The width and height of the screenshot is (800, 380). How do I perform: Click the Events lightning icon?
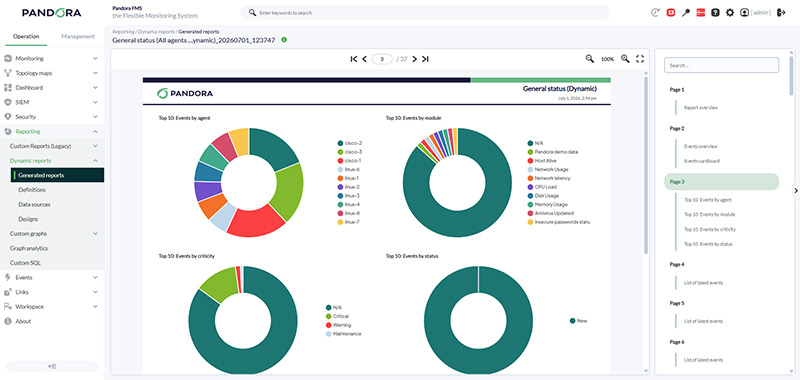[8, 277]
